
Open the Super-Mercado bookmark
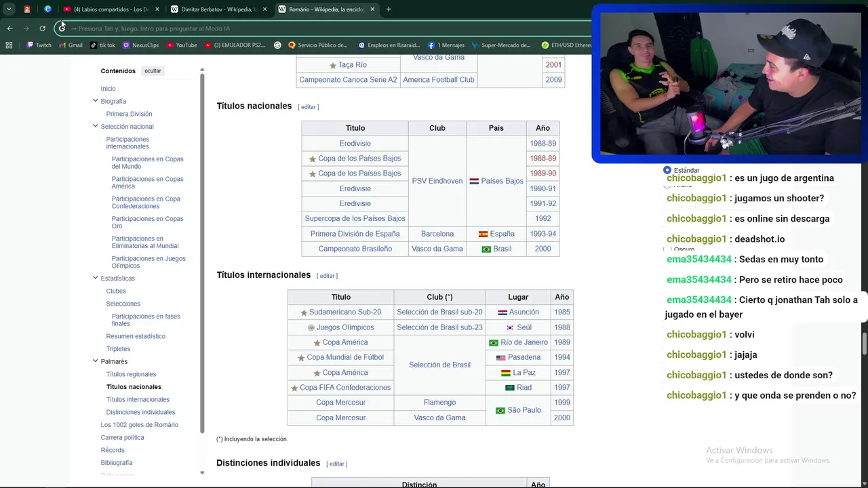coord(501,45)
